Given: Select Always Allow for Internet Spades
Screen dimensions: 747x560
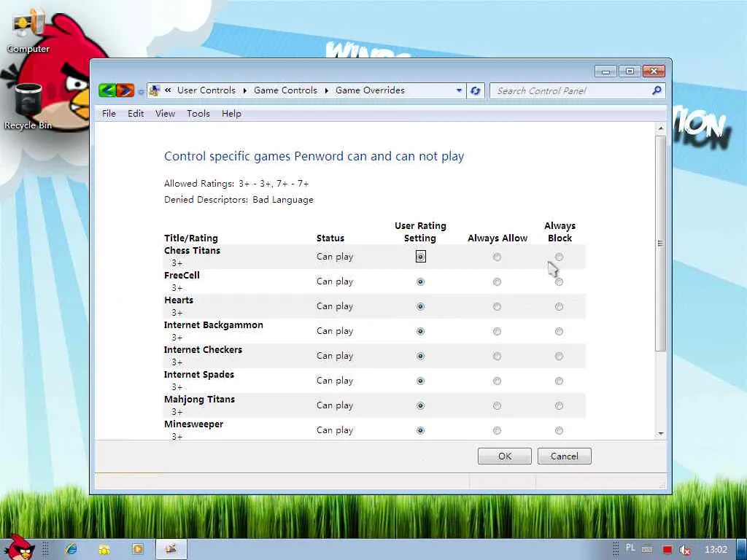Looking at the screenshot, I should (x=497, y=381).
